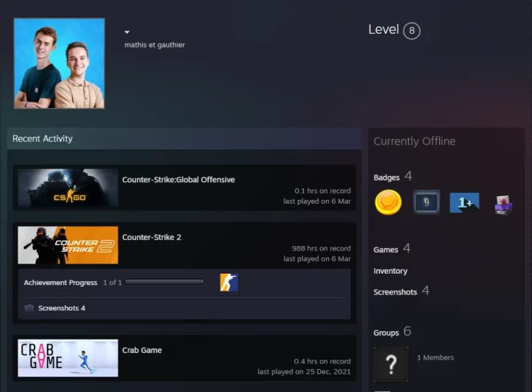Expand the profile name dropdown arrow
This screenshot has width=532, height=392.
127,32
